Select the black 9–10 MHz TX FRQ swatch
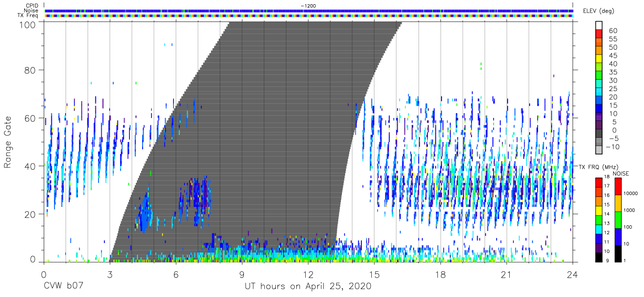Screen dimensions: 644x297 pos(599,257)
